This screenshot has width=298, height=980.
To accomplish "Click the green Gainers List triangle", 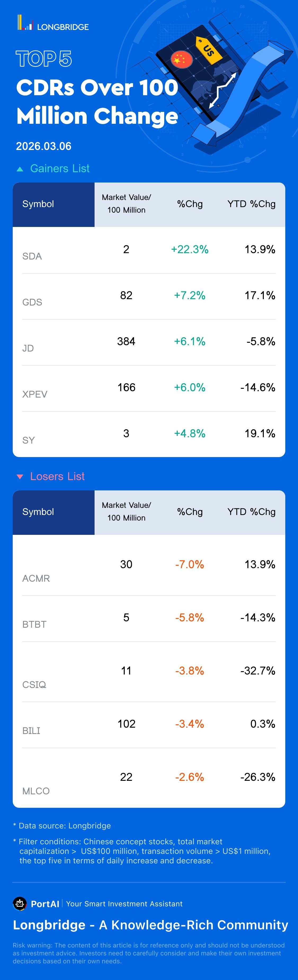I will [x=20, y=169].
